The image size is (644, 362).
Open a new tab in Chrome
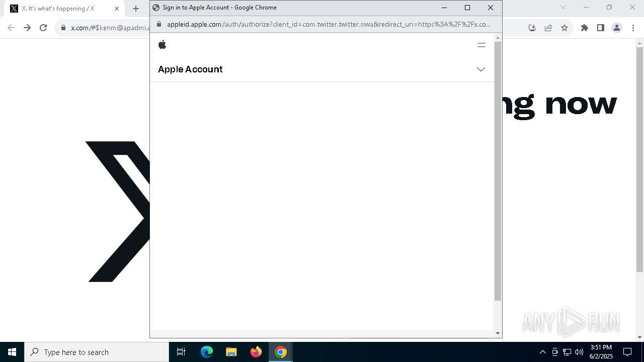[x=136, y=9]
